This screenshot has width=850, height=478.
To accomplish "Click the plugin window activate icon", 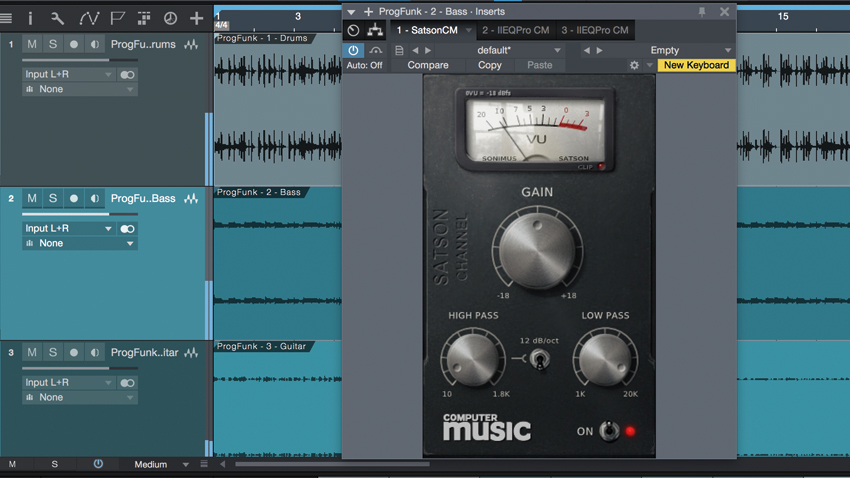I will tap(353, 30).
